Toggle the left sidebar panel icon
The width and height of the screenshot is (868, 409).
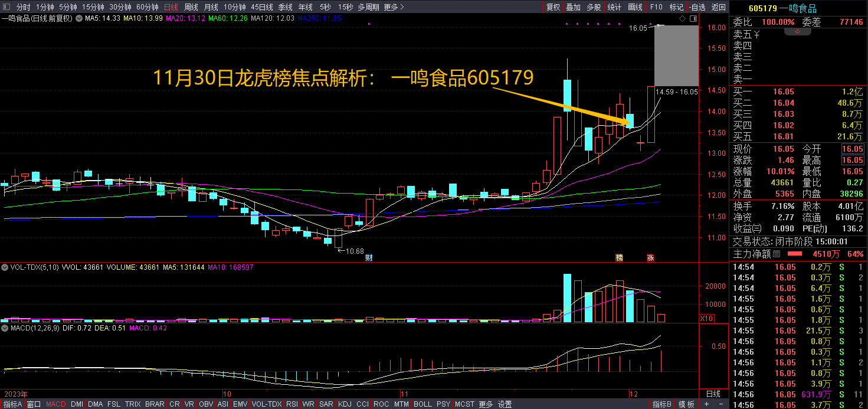point(7,7)
